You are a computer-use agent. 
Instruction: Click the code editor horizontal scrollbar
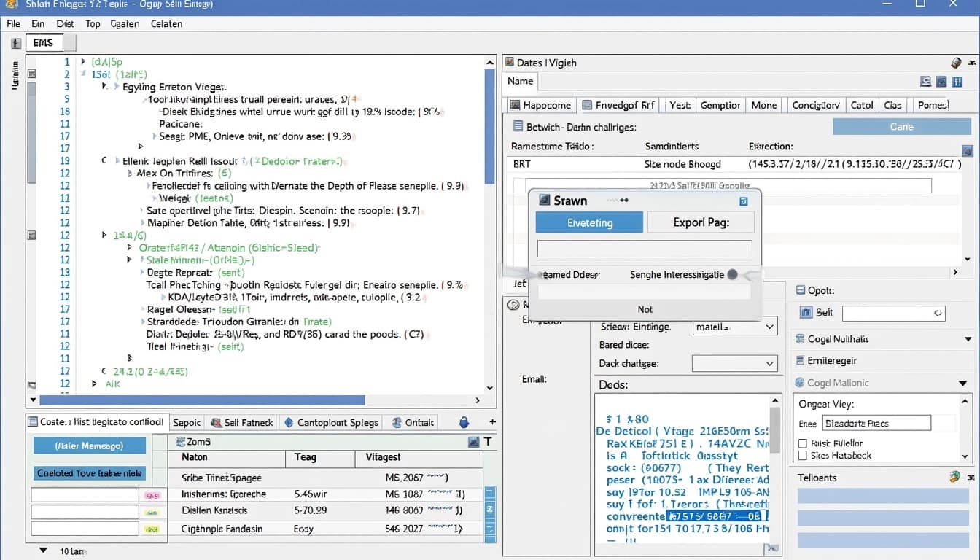(x=202, y=400)
